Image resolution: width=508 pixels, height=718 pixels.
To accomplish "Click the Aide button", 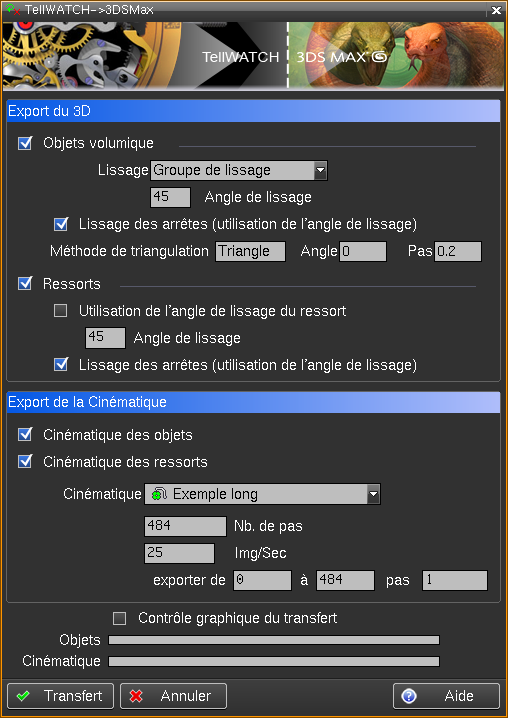I will (446, 696).
